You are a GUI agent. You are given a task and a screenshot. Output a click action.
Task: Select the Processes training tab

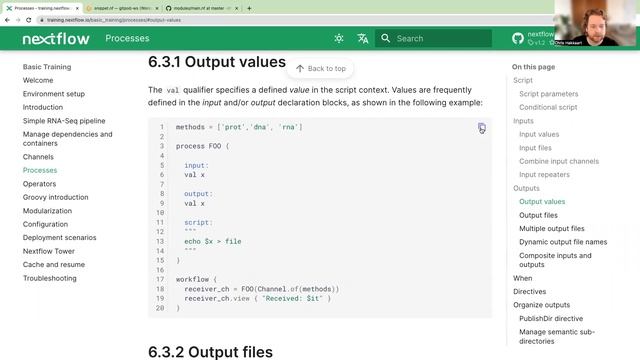(x=41, y=8)
